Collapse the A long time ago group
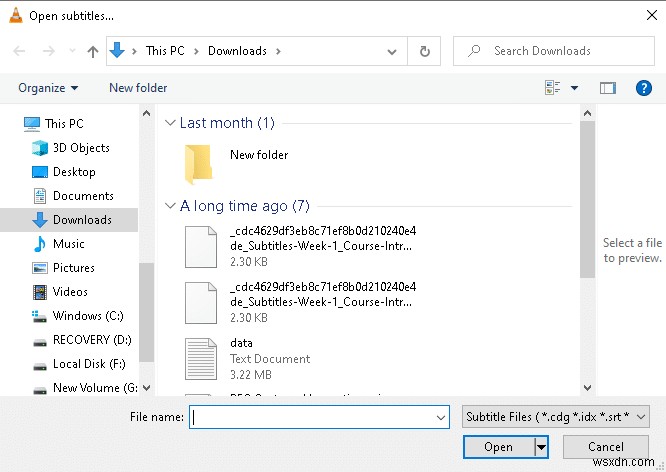This screenshot has height=472, width=666. [170, 206]
